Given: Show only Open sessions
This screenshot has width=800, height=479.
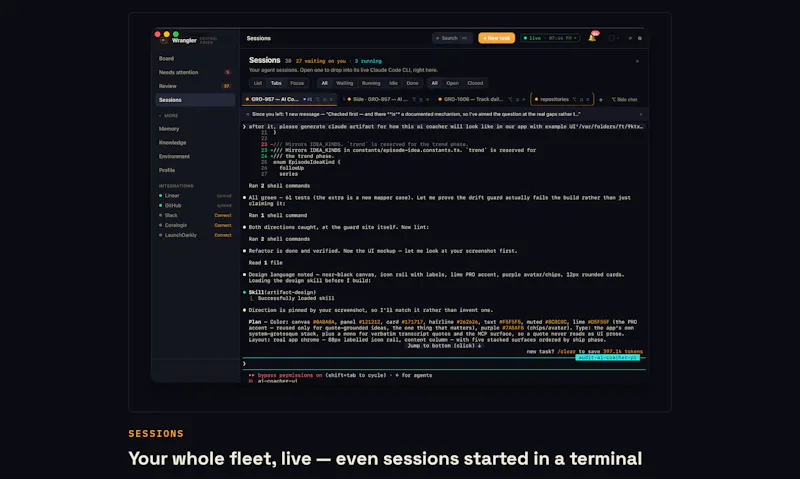Looking at the screenshot, I should 452,83.
